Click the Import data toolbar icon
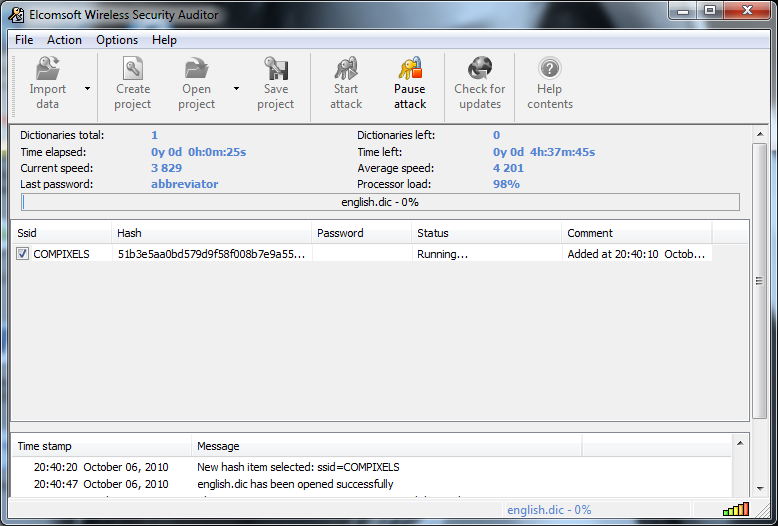 point(48,68)
